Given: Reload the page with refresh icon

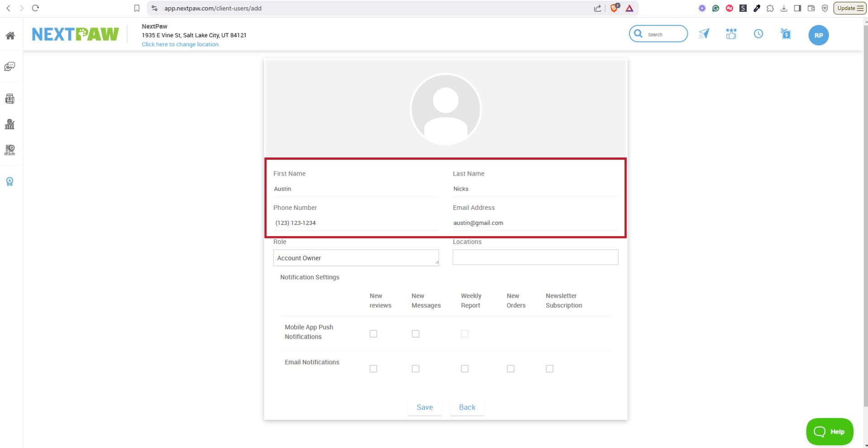Looking at the screenshot, I should pos(35,8).
